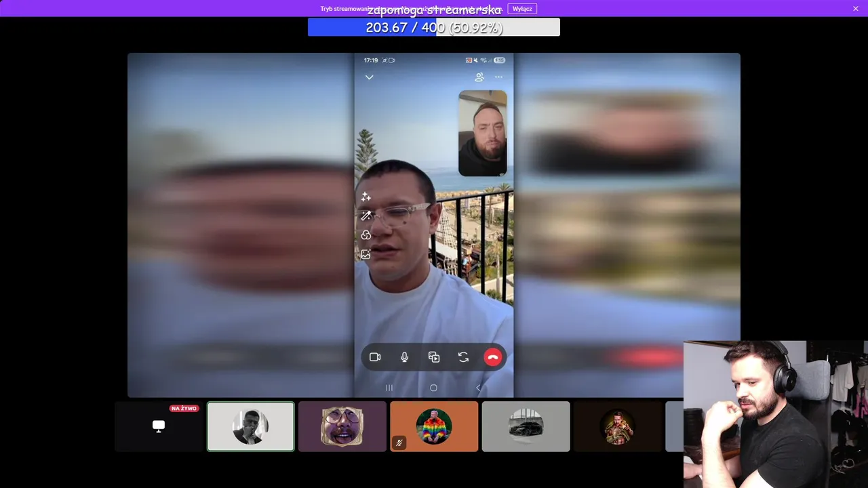Image resolution: width=868 pixels, height=488 pixels.
Task: Open the add participant icon
Action: click(x=479, y=77)
